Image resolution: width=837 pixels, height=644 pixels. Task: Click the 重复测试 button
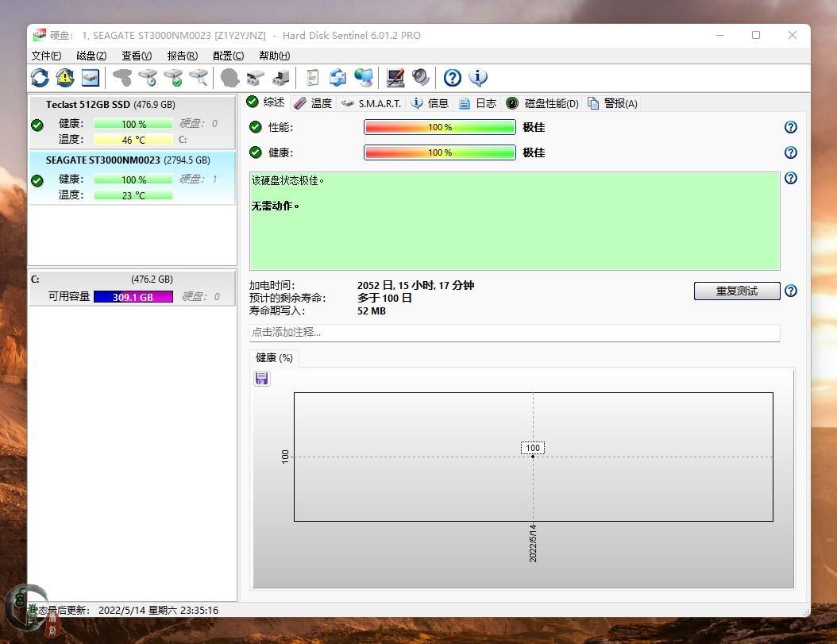click(x=736, y=291)
